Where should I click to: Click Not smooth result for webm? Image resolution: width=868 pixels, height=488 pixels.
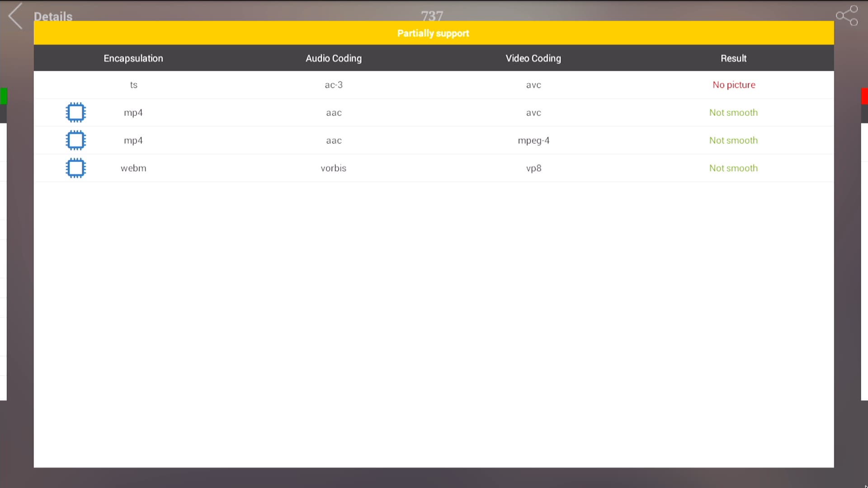(733, 168)
